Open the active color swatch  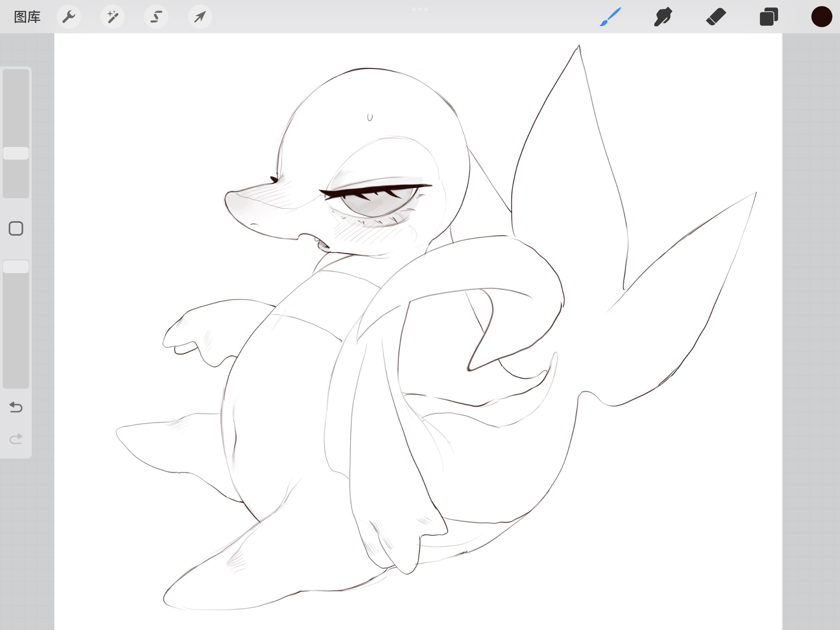point(821,17)
